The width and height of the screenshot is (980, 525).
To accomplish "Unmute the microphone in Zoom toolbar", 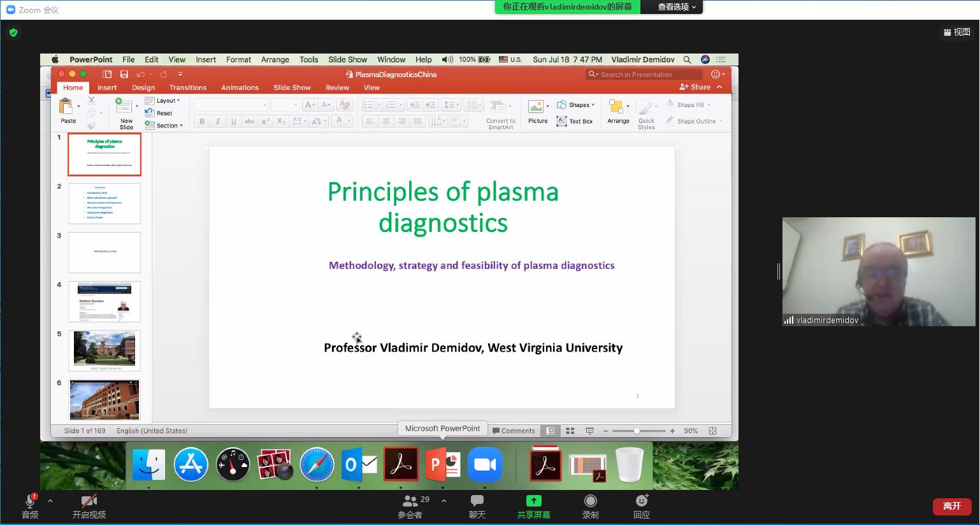I will 29,501.
